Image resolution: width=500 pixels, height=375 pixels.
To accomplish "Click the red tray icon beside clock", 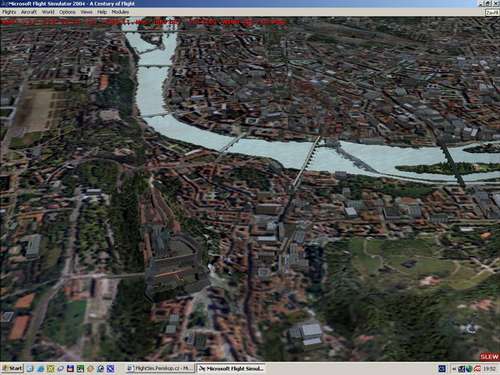I will click(x=477, y=369).
